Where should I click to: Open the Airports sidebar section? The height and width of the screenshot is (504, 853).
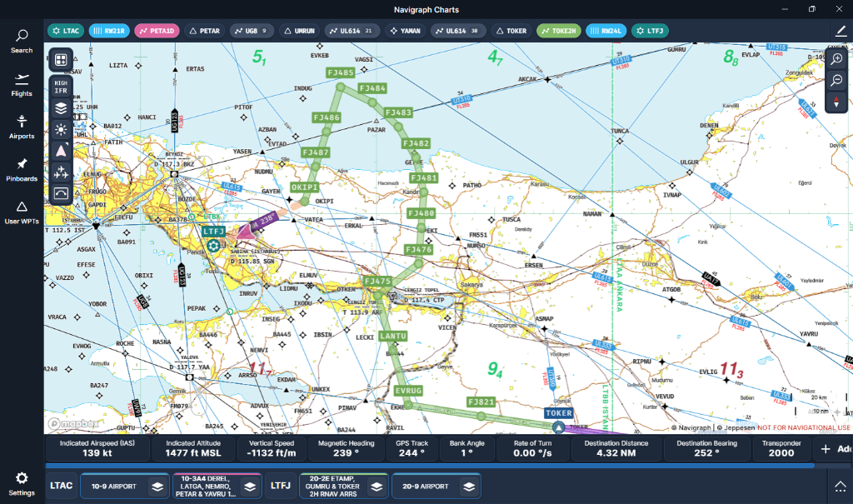pyautogui.click(x=22, y=127)
